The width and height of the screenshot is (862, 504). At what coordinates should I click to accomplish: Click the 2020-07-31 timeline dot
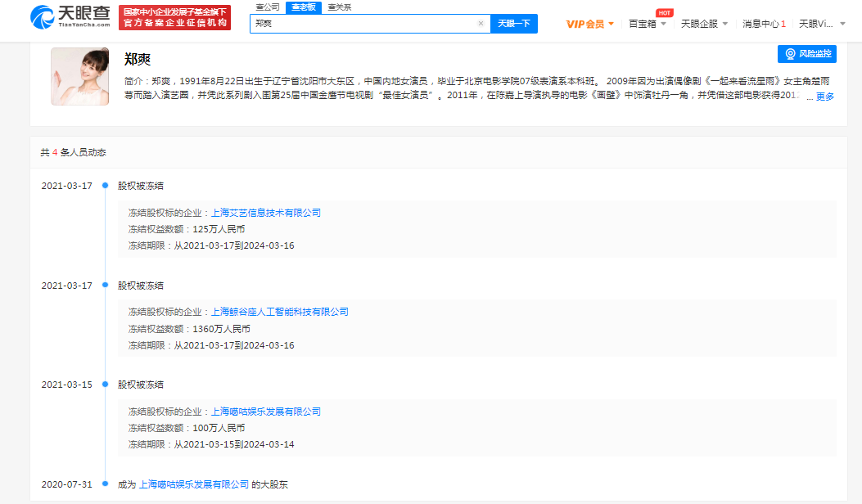[x=105, y=484]
